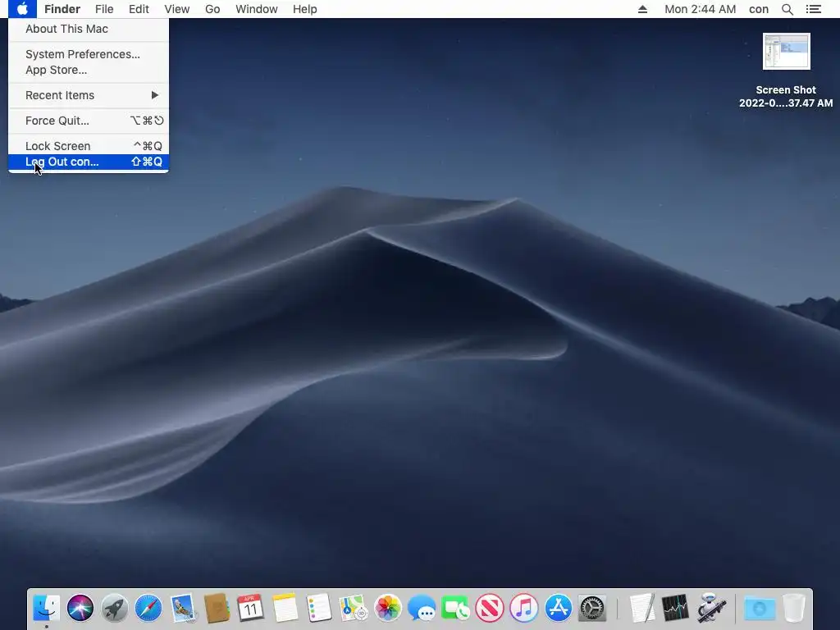This screenshot has height=630, width=840.
Task: Open TextEdit pen-and-paper icon in Dock
Action: (x=641, y=608)
